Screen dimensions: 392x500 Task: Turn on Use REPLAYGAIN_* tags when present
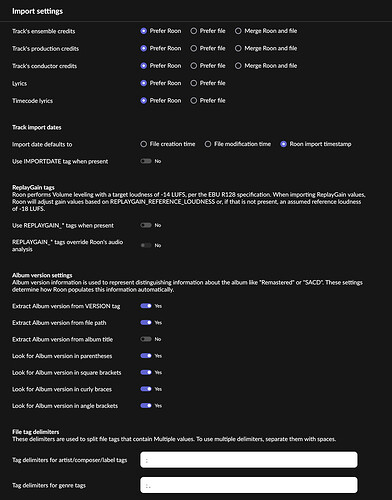(146, 225)
